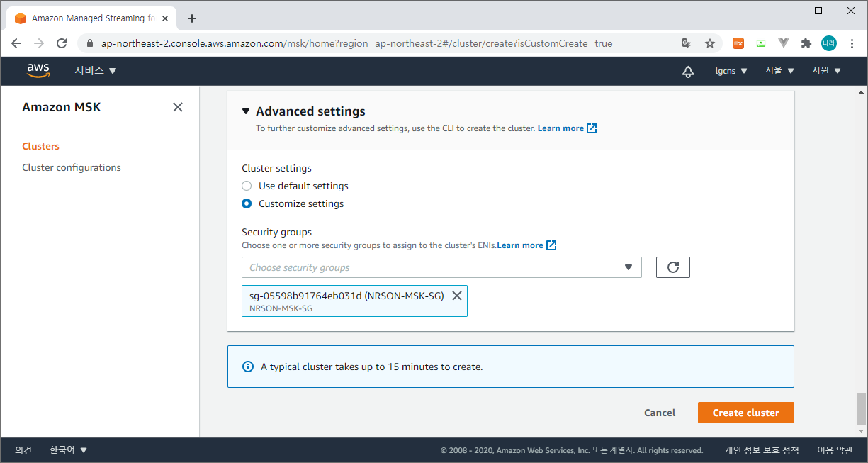Collapse the Advanced settings section

(x=246, y=111)
